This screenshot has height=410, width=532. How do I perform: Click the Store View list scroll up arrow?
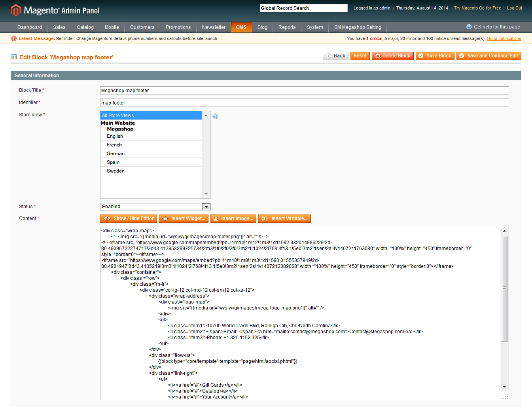206,116
